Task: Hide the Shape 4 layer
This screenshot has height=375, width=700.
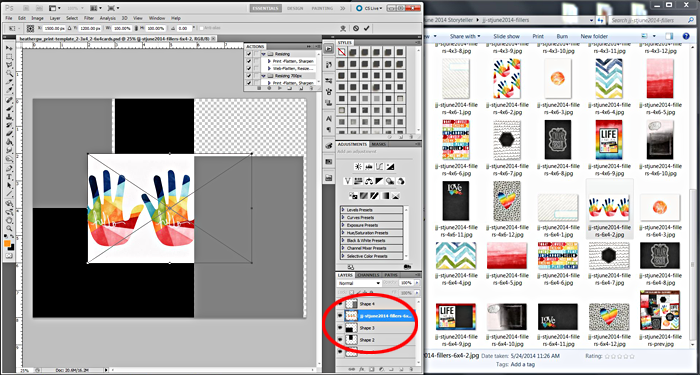Action: (x=340, y=304)
